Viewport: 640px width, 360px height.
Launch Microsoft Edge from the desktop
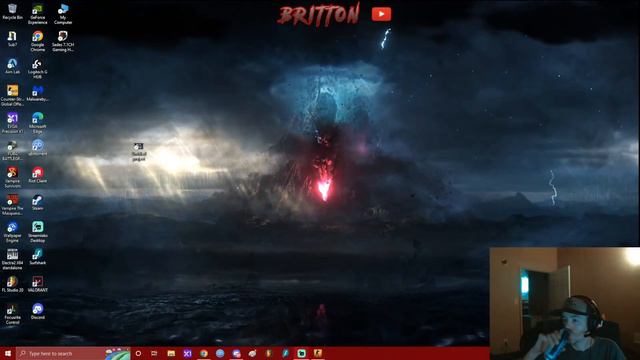coord(38,123)
